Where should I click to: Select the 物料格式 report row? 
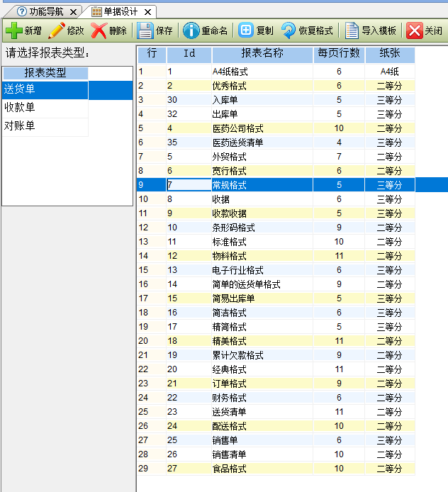pyautogui.click(x=276, y=256)
